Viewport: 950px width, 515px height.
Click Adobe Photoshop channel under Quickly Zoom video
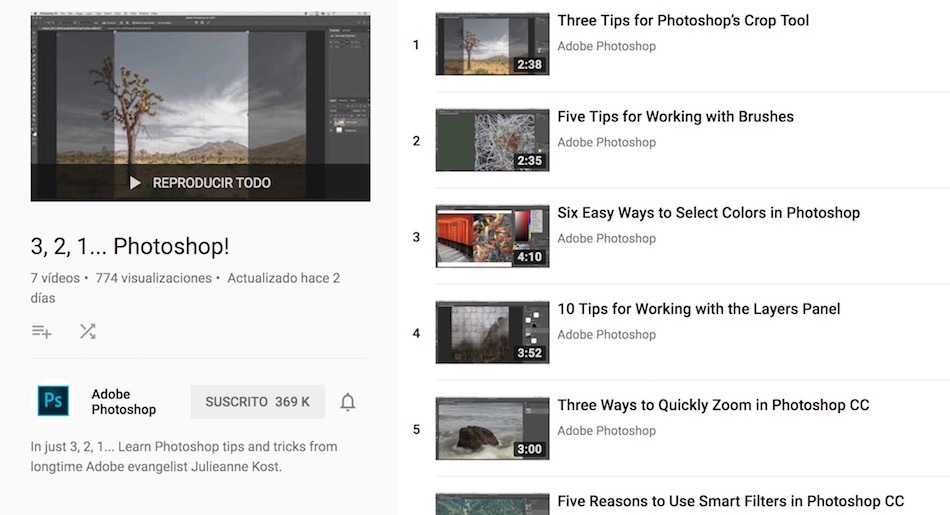(x=606, y=431)
